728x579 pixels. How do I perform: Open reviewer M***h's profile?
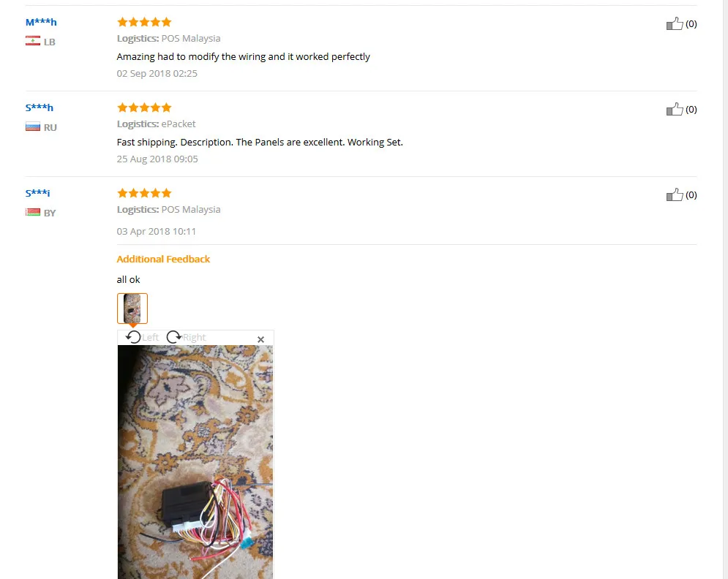(41, 22)
